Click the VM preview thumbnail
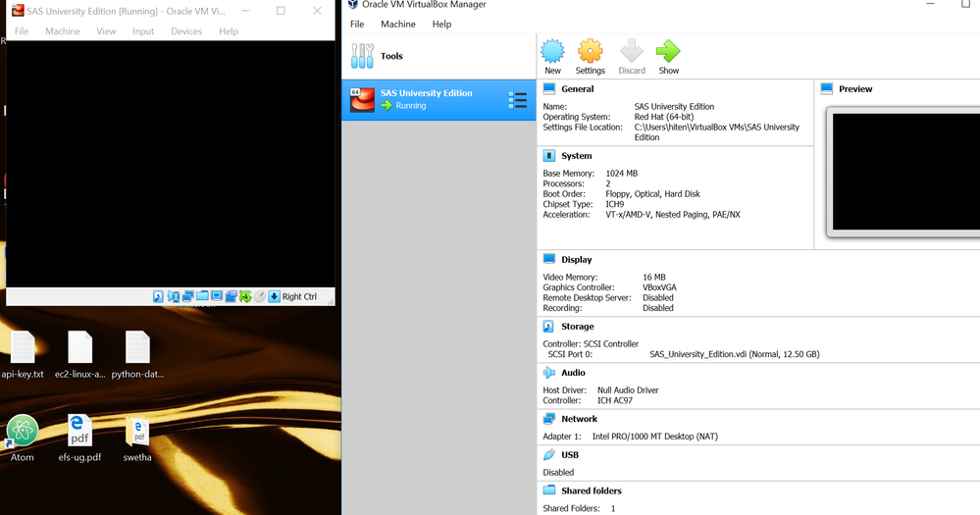Screen dimensions: 980x515 tap(906, 172)
